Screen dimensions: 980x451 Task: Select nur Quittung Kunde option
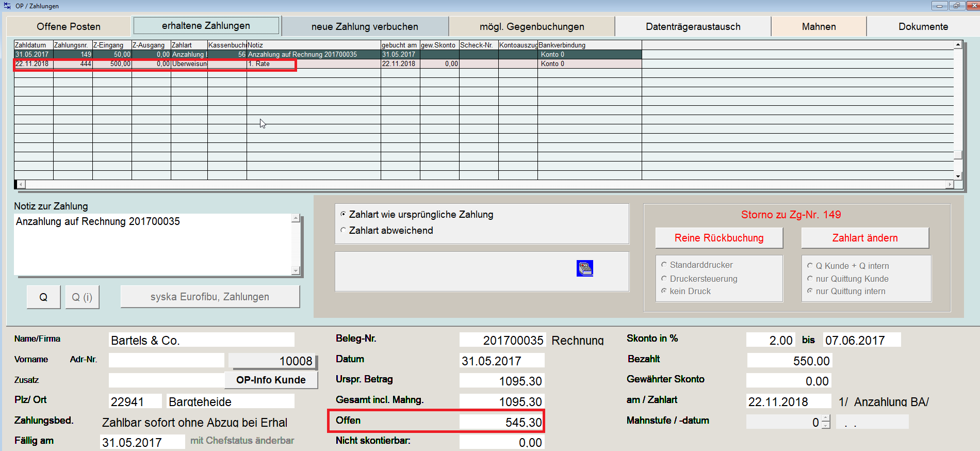(x=847, y=279)
